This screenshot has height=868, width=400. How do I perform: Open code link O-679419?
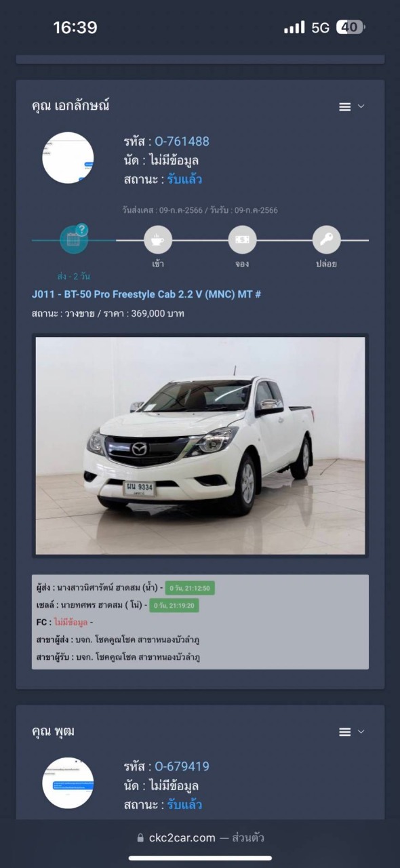[x=182, y=767]
